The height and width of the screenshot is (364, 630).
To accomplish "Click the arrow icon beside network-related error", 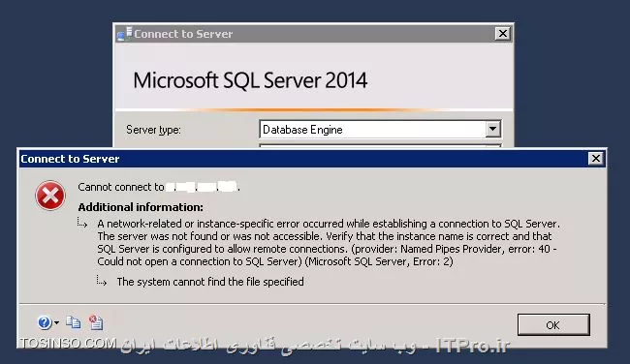I will (82, 223).
